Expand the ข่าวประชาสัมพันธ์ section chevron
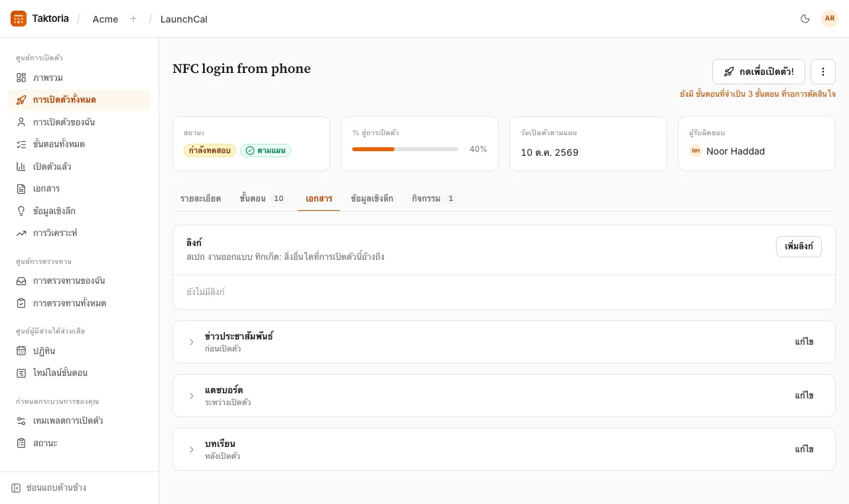 pyautogui.click(x=192, y=342)
